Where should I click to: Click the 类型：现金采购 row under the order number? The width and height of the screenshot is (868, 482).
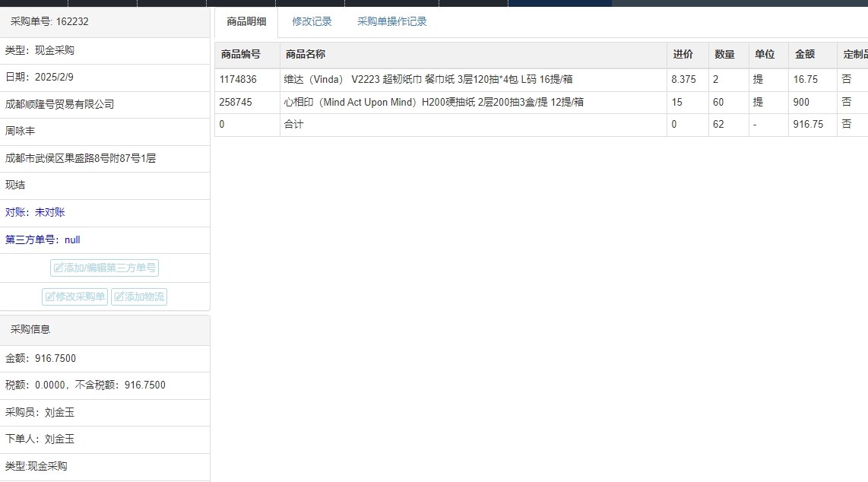[105, 51]
